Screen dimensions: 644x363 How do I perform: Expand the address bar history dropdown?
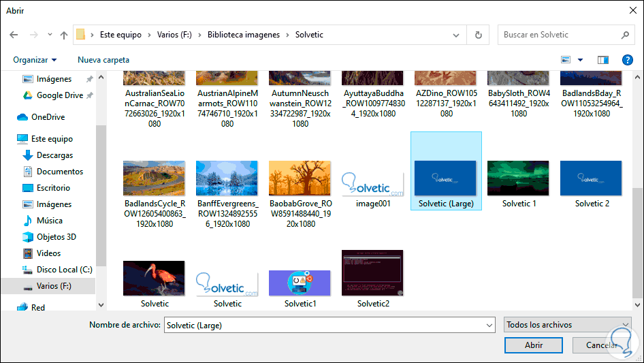pyautogui.click(x=456, y=35)
